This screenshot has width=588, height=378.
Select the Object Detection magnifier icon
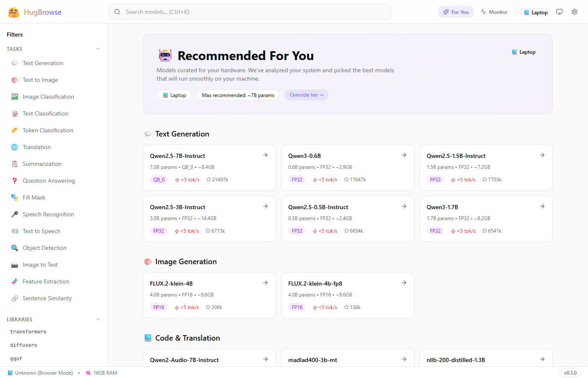tap(14, 248)
